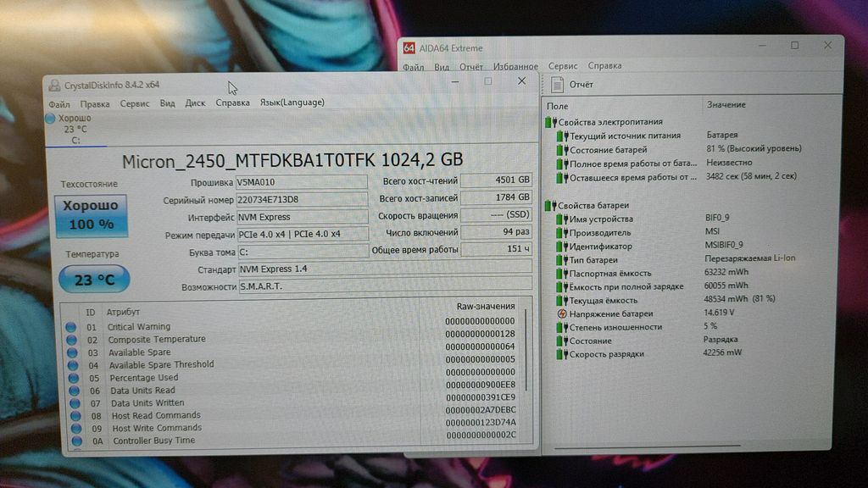868x488 pixels.
Task: Open the Избранное menu in AIDA64
Action: point(515,66)
